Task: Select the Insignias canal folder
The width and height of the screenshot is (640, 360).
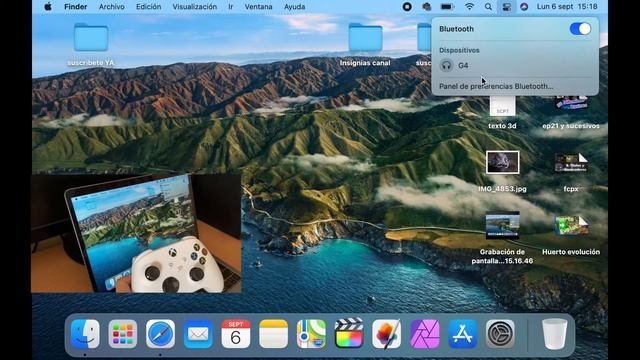Action: [x=365, y=38]
